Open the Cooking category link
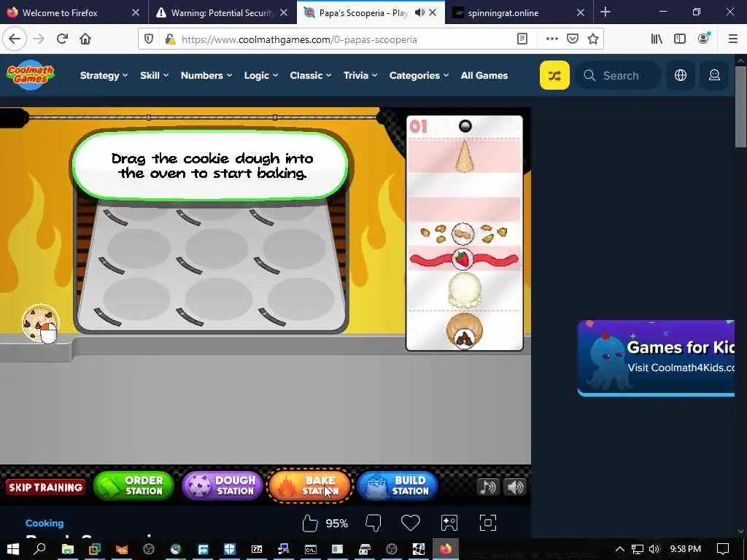The width and height of the screenshot is (747, 560). tap(44, 523)
